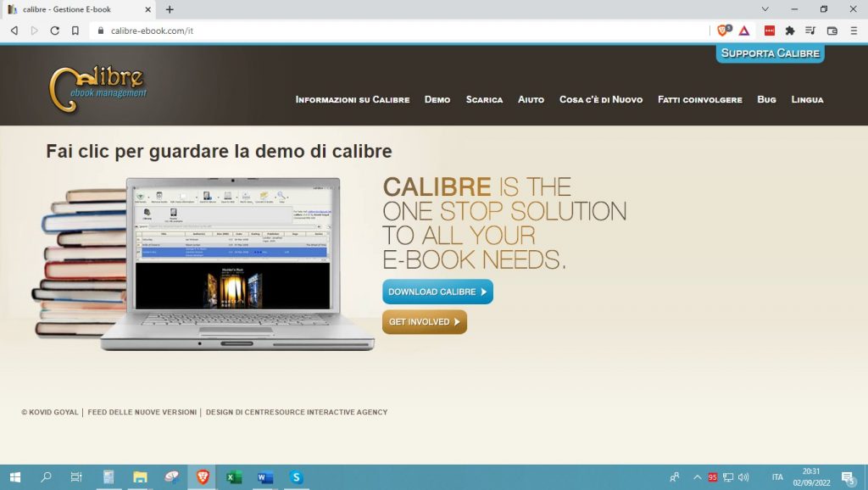Select Demo in the navigation menu
The height and width of the screenshot is (490, 868).
[437, 100]
